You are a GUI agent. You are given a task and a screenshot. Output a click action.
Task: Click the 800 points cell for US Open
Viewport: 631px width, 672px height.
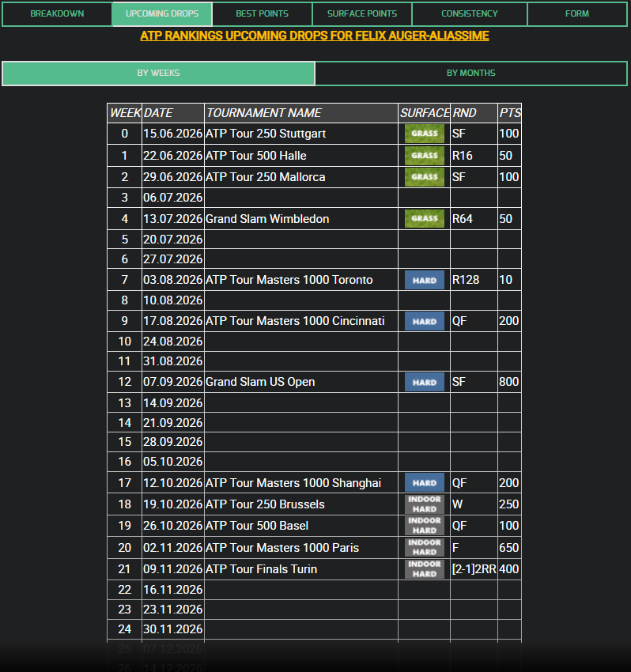pos(509,382)
